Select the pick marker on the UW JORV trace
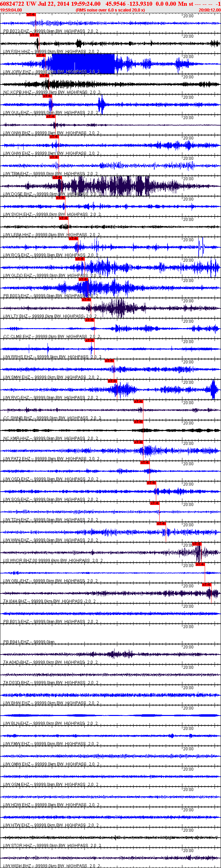The width and height of the screenshot is (221, 868). [x=41, y=55]
